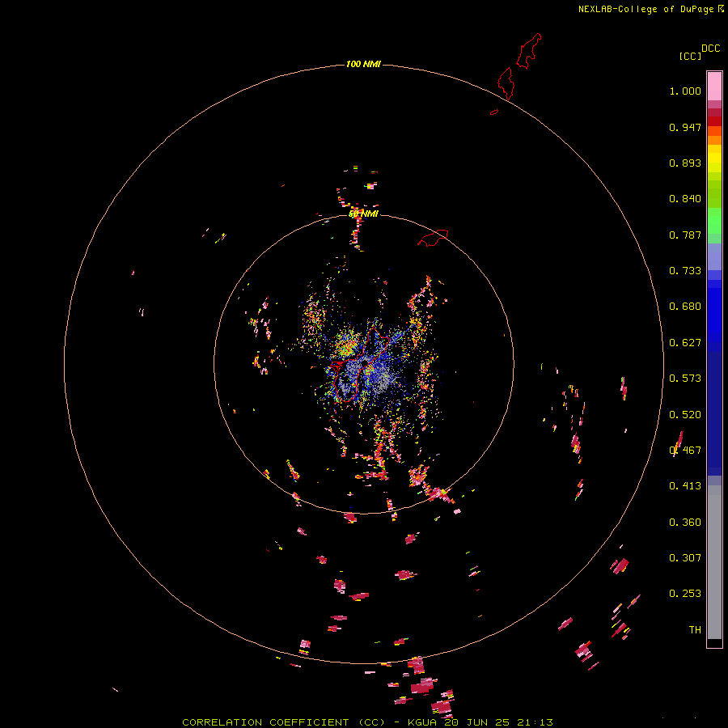The image size is (728, 728).
Task: Click the red island outline on 50 NMI ring
Action: (x=433, y=237)
